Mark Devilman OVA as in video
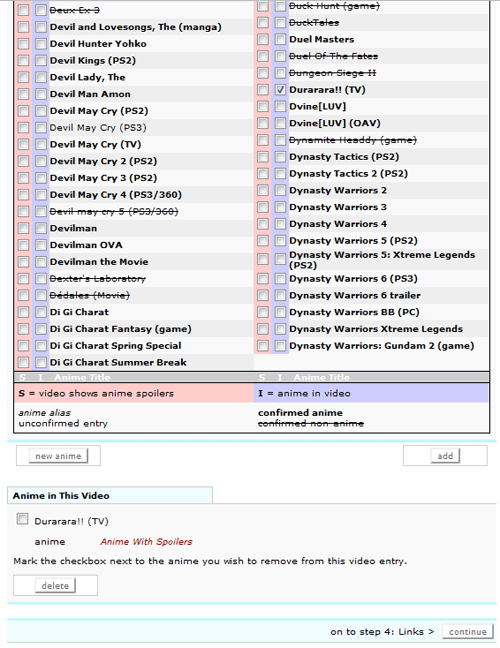Viewport: 500px width, 648px height. click(40, 245)
